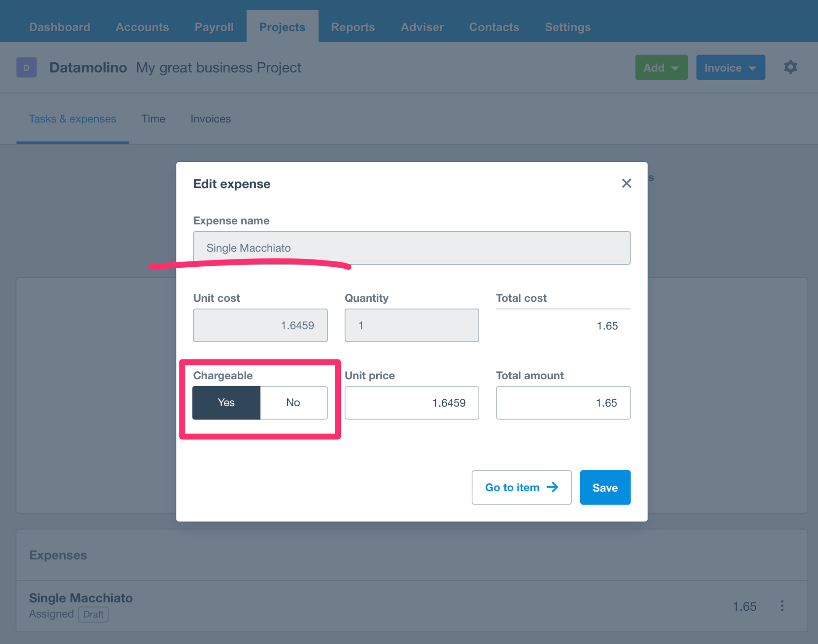The width and height of the screenshot is (818, 644).
Task: Click the Expense name field
Action: click(412, 248)
